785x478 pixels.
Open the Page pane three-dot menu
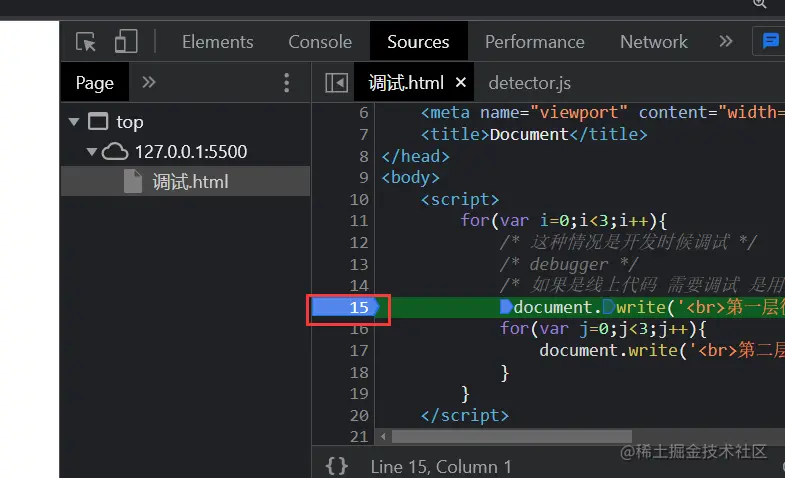(x=287, y=83)
